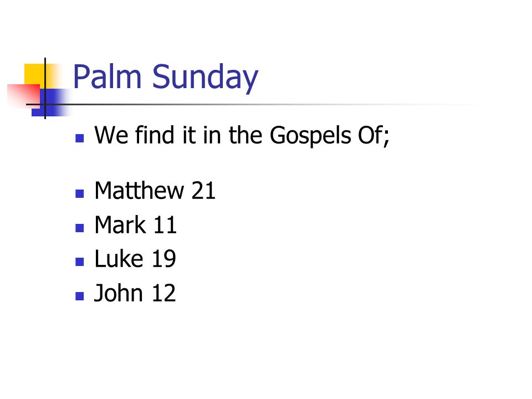Click the bullet beside Matthew 21
The width and height of the screenshot is (532, 399).
(x=80, y=193)
